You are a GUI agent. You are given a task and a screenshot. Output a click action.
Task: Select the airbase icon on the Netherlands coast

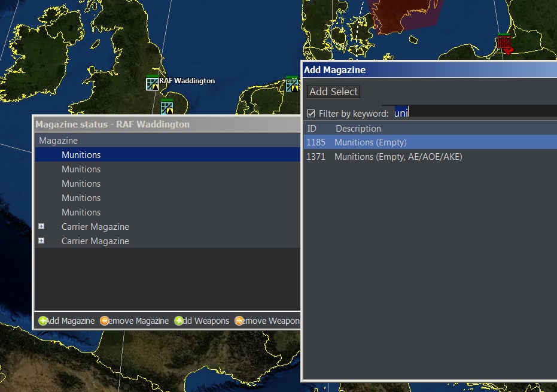(x=293, y=84)
